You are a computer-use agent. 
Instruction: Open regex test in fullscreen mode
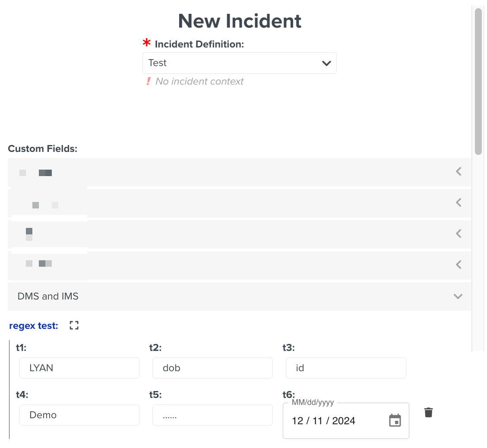pyautogui.click(x=73, y=325)
